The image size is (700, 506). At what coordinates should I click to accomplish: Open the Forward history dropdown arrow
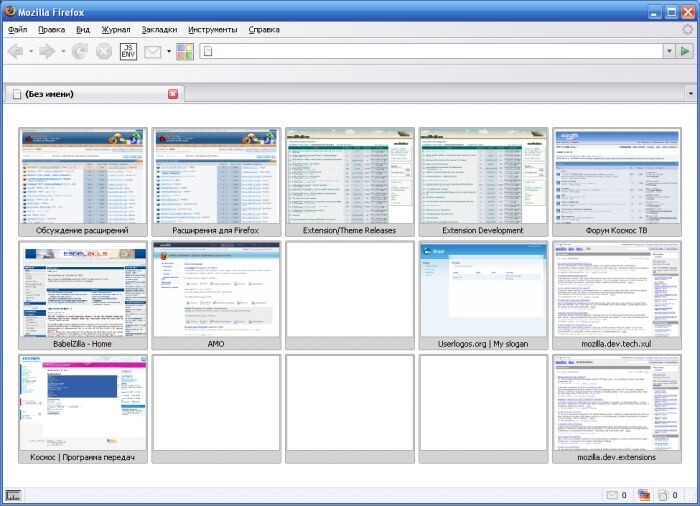63,51
